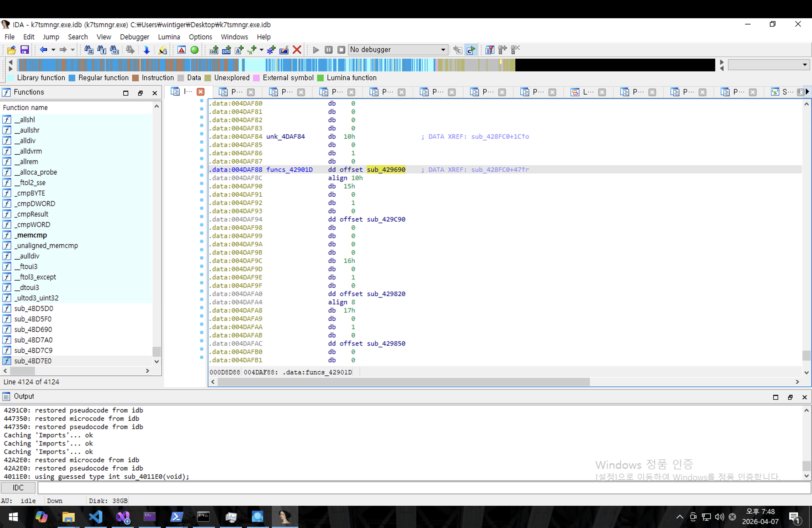The image size is (812, 528).
Task: Open the empty navigation band combo box
Action: click(x=768, y=64)
